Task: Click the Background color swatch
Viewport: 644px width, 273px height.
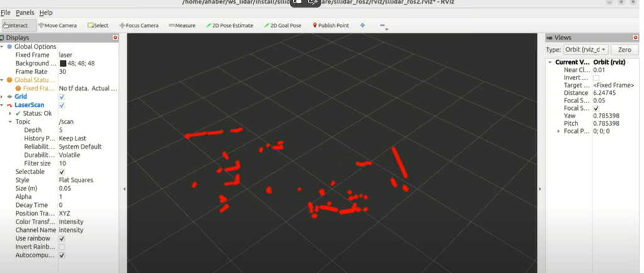Action: point(62,64)
